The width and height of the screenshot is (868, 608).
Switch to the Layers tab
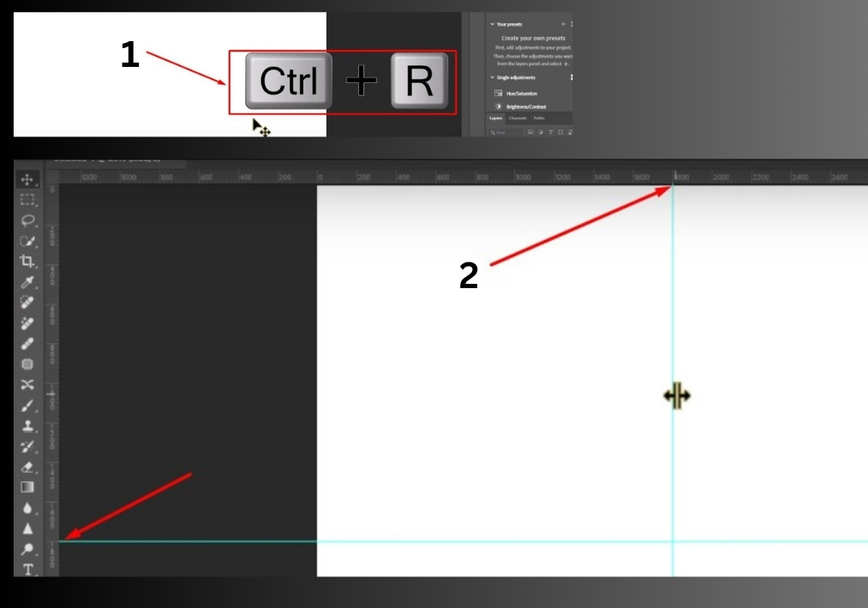[495, 118]
